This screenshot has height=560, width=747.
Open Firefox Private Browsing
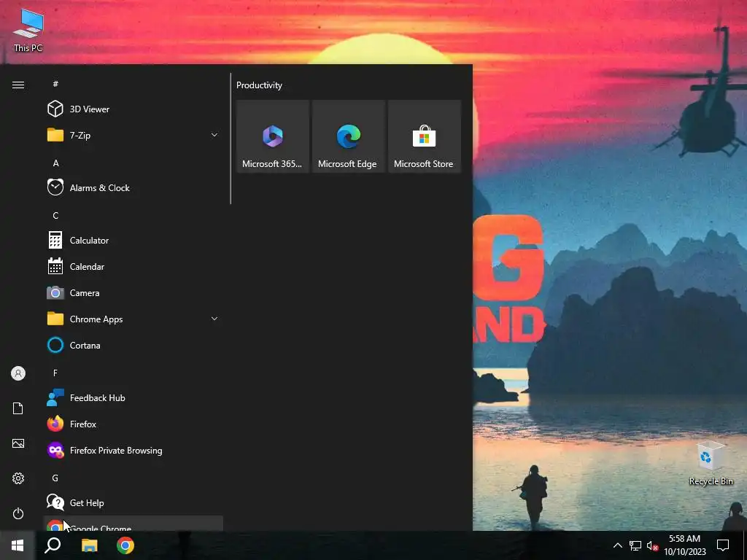(x=133, y=450)
